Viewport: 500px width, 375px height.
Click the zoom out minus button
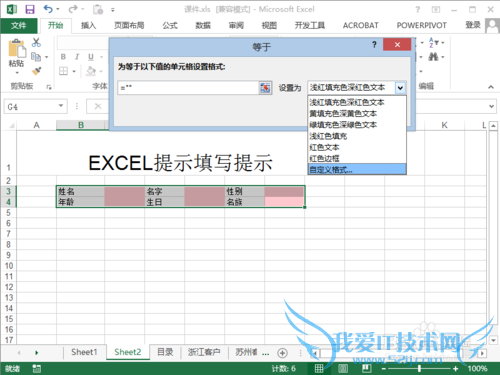point(384,369)
